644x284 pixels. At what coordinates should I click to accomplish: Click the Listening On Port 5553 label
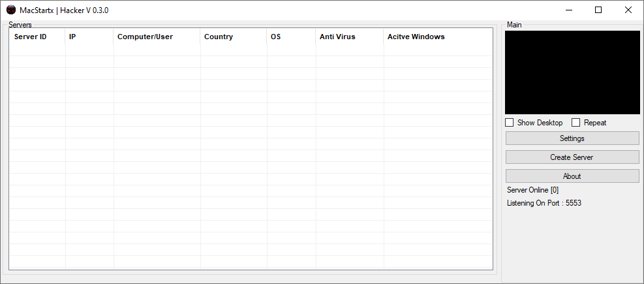click(544, 203)
